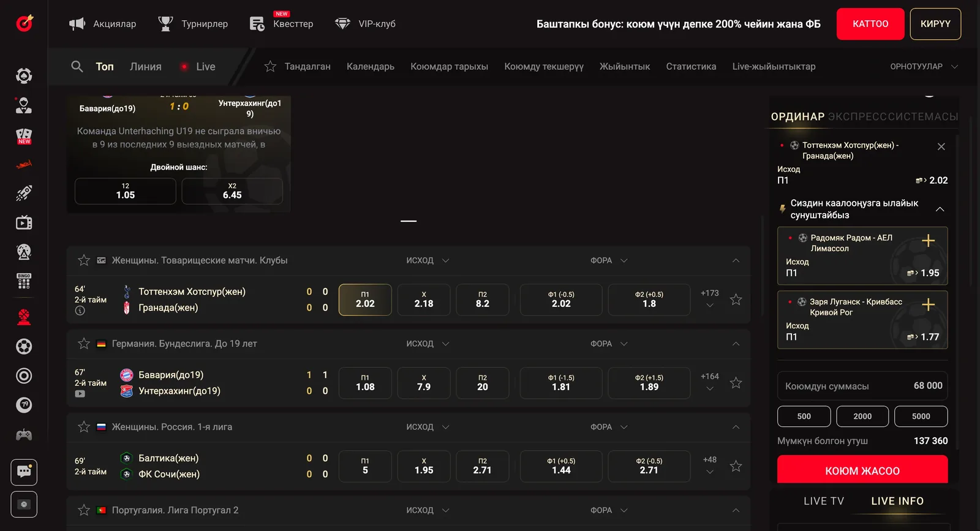
Task: Collapse the Сиздин каалооңузга suggestions block
Action: pos(940,209)
